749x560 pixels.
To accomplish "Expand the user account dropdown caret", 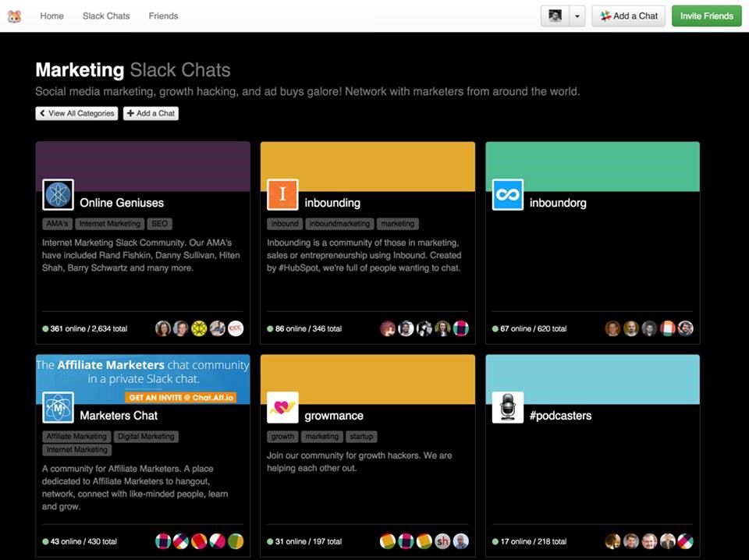I will pyautogui.click(x=577, y=16).
